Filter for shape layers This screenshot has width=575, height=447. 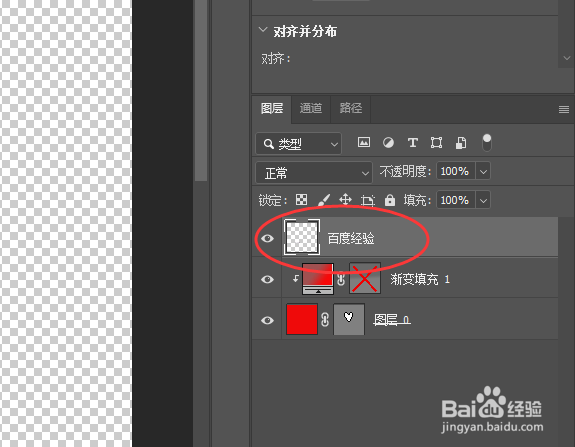point(436,142)
